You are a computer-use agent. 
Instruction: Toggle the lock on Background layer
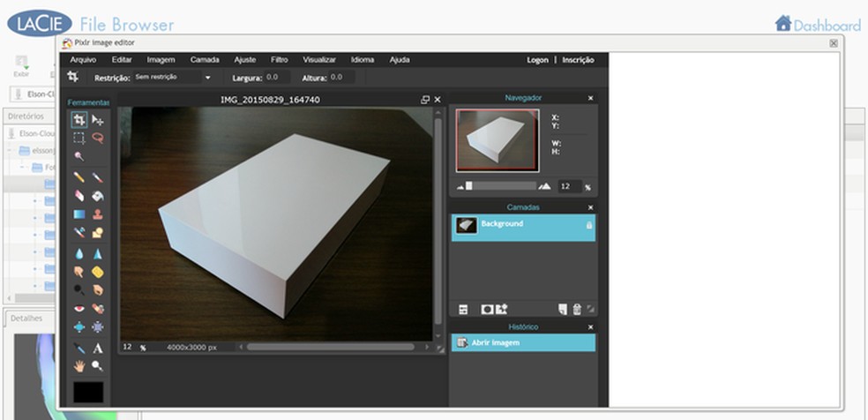[x=589, y=226]
